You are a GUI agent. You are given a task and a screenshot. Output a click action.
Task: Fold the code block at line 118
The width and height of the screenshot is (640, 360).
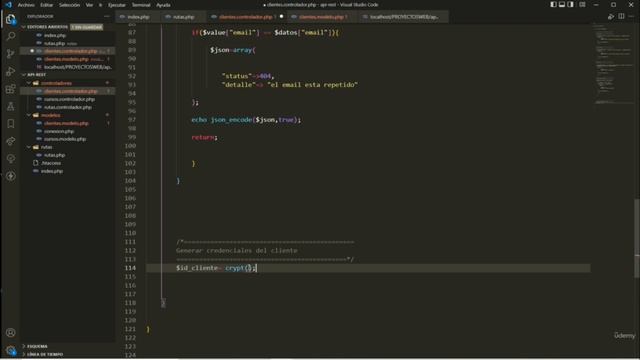click(x=163, y=303)
